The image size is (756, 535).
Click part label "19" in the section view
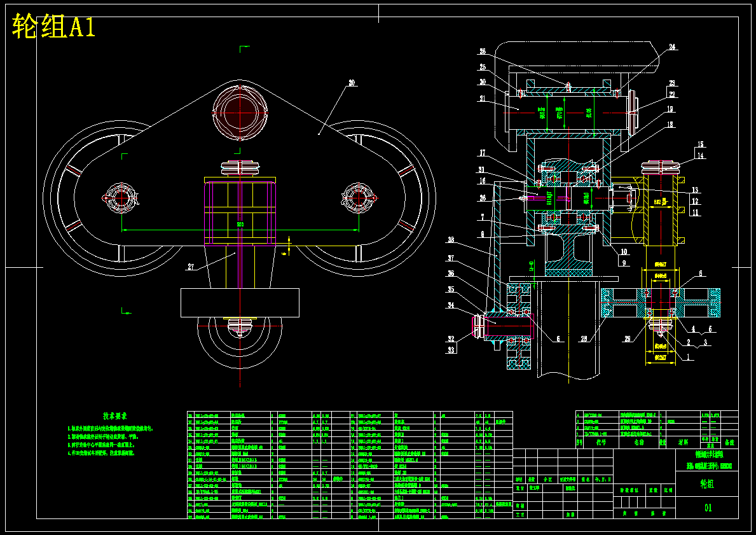pos(670,109)
